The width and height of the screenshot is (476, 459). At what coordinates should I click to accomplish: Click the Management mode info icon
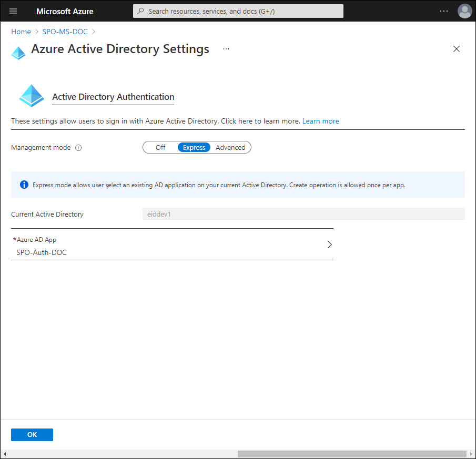click(x=78, y=148)
